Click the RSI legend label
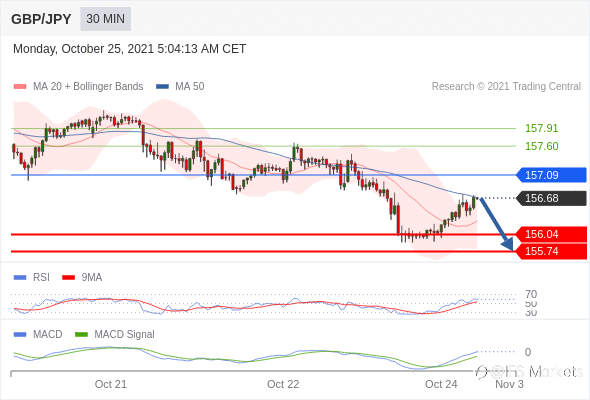 click(x=41, y=278)
